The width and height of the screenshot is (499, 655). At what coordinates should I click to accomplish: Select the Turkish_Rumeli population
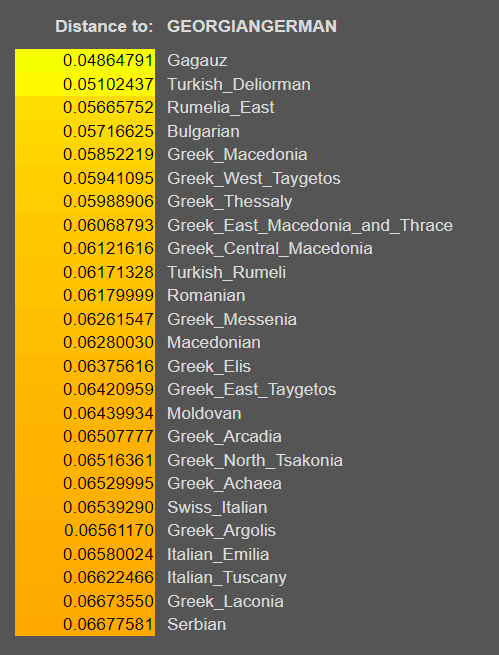tap(227, 273)
